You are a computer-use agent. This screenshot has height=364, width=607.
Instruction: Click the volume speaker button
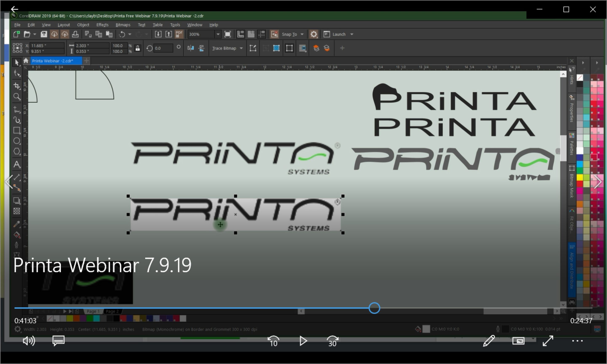[x=29, y=341]
